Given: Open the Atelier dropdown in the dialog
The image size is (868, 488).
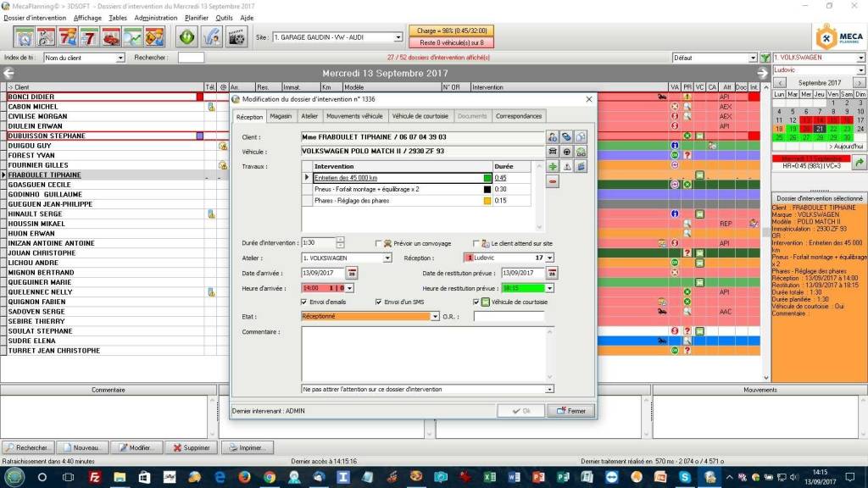Looking at the screenshot, I should pyautogui.click(x=387, y=258).
